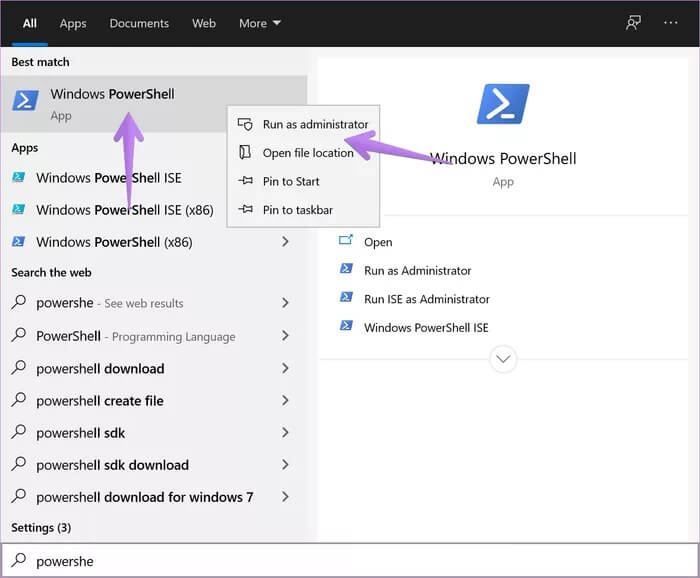
Task: Open Windows PowerShell ISE (x86) result
Action: (125, 210)
